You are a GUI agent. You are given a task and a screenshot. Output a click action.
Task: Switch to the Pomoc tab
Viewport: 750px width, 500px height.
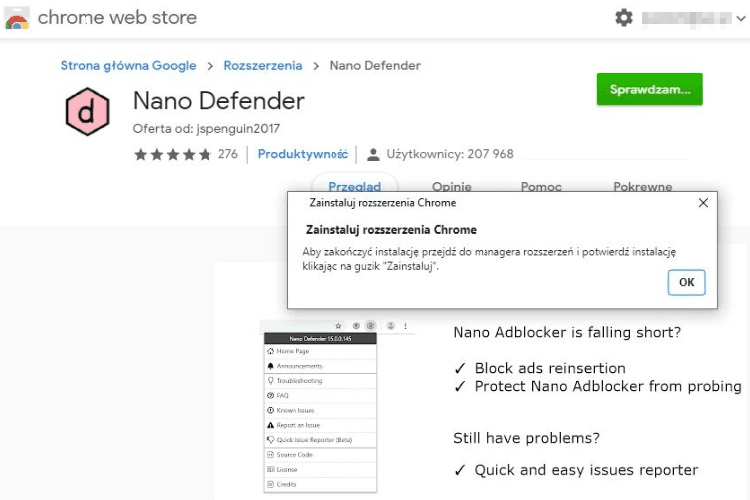tap(541, 186)
